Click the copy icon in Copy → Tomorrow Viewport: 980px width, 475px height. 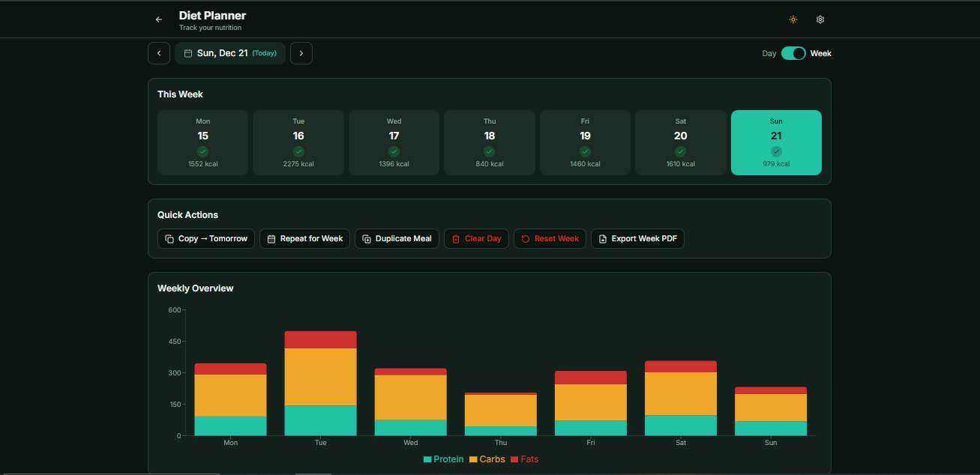coord(168,238)
